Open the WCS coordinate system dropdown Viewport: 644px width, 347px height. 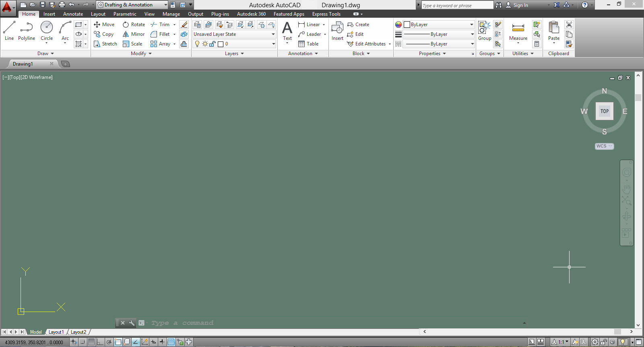tap(604, 146)
